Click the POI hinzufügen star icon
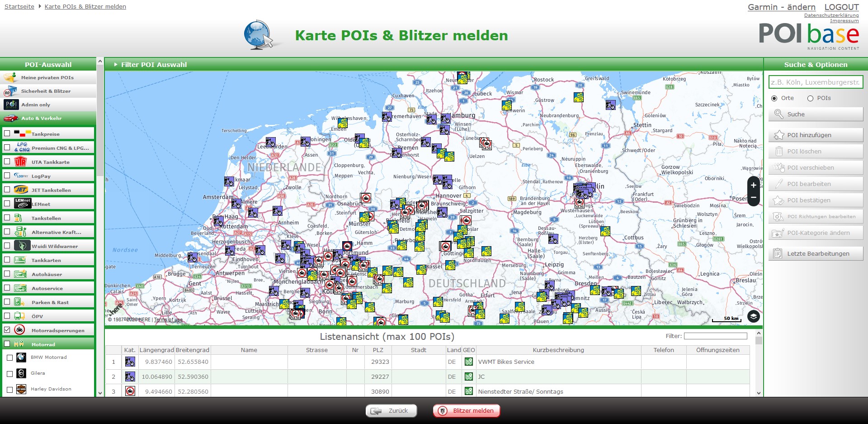This screenshot has height=424, width=868. tap(778, 135)
